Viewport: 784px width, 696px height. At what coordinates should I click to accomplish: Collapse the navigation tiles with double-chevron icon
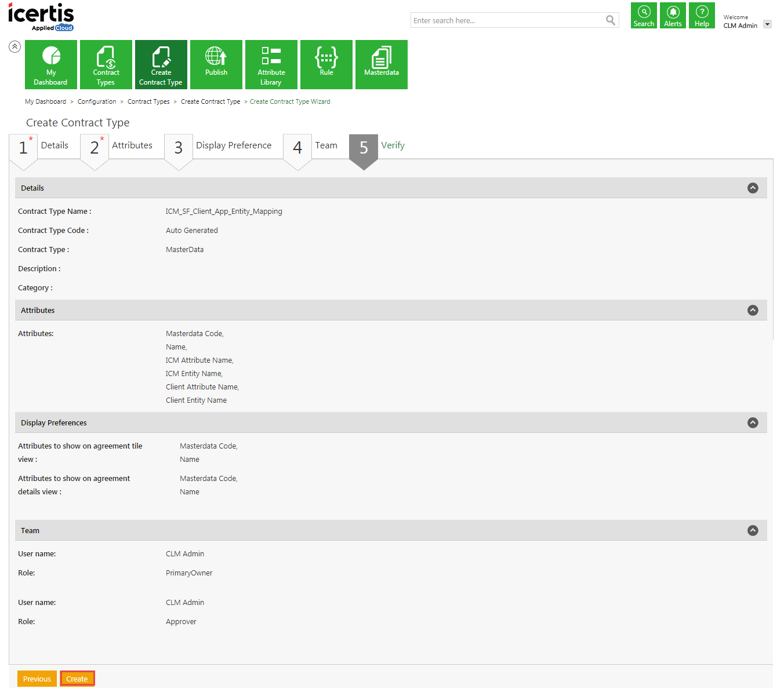pos(15,46)
